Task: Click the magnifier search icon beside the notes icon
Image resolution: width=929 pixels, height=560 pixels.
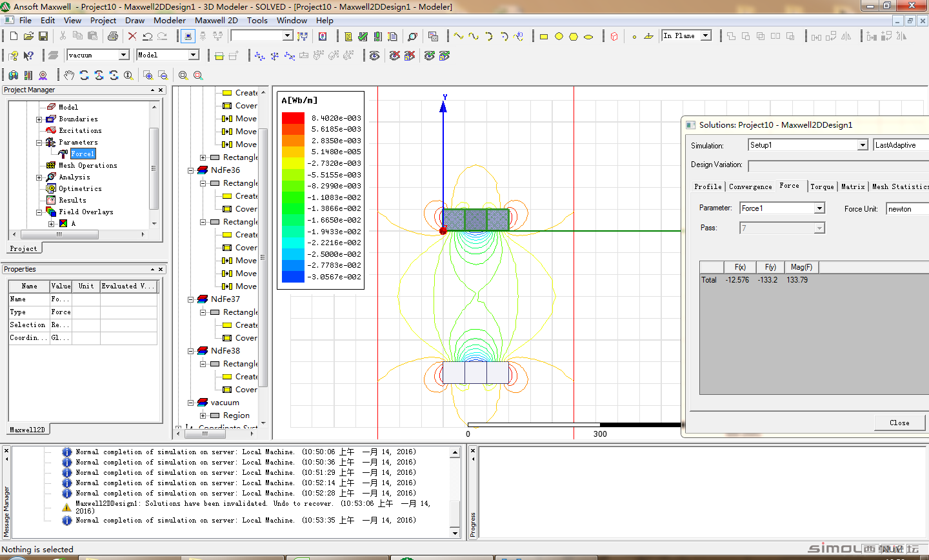Action: coord(412,36)
